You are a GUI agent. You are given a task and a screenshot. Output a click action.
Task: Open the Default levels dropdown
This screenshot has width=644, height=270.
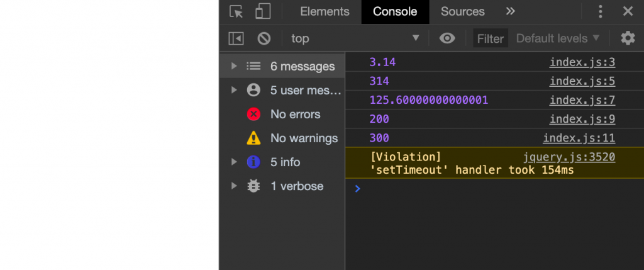558,38
